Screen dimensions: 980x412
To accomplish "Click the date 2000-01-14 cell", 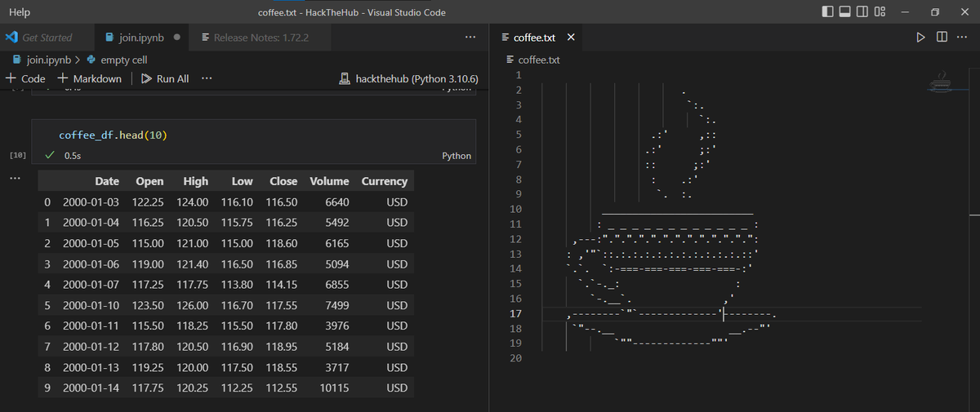I will (91, 388).
